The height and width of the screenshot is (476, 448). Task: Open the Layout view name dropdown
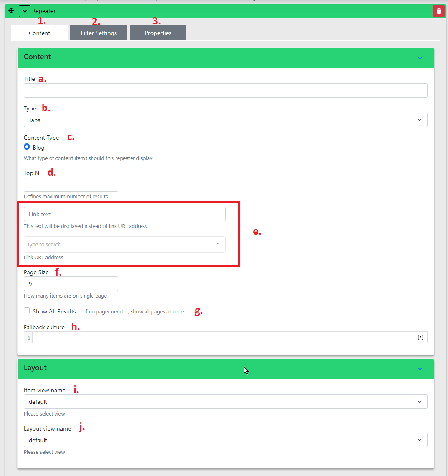(x=225, y=440)
